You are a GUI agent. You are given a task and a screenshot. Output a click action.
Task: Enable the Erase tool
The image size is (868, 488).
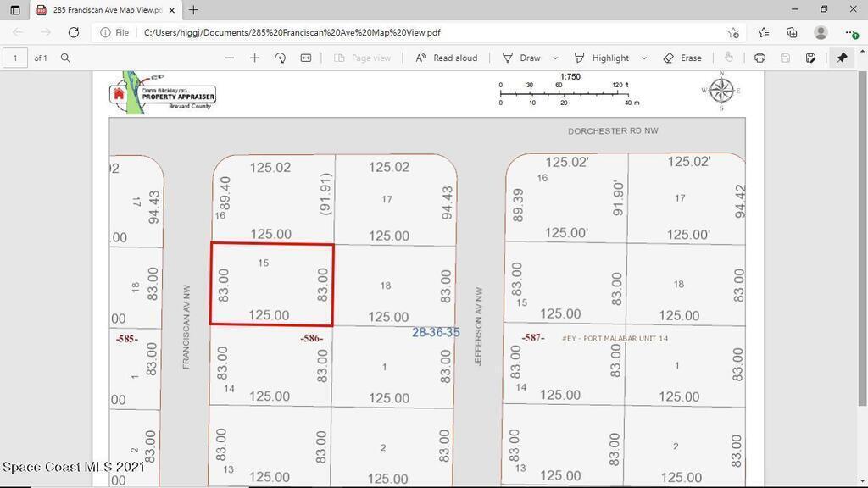682,58
